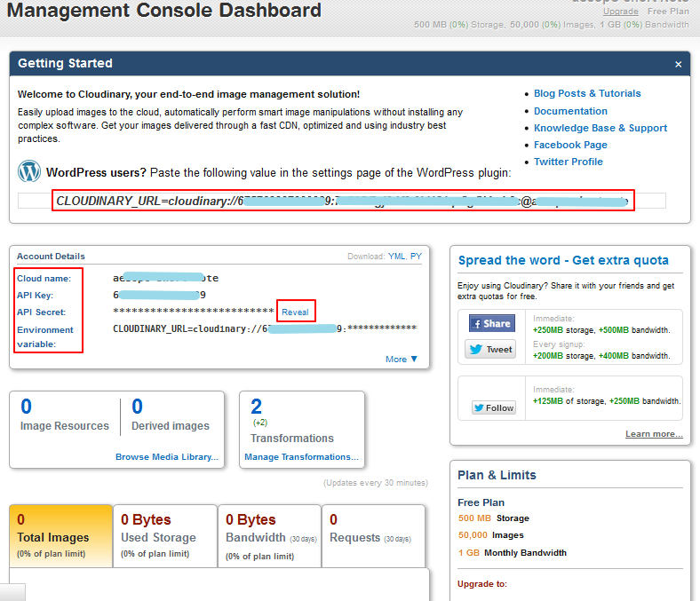
Task: Click 'Spread the word - Get extra quota' heading
Action: coord(563,260)
